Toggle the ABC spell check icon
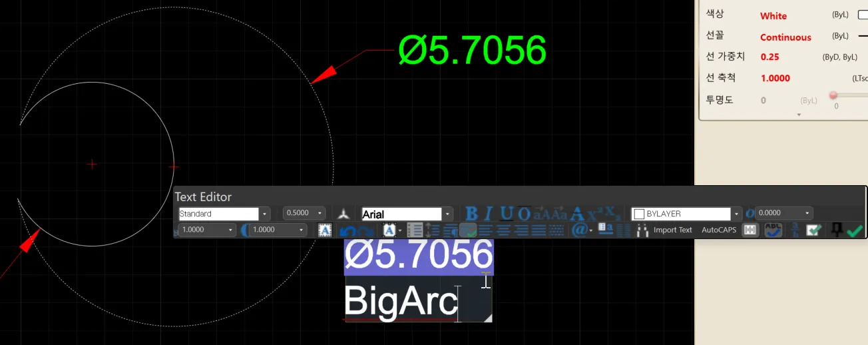This screenshot has width=868, height=345. click(773, 230)
